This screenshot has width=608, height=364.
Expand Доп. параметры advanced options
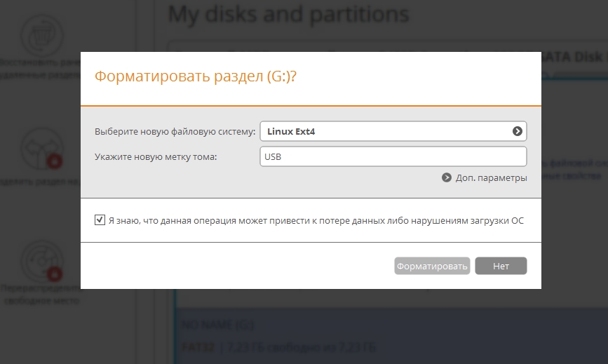tap(490, 178)
